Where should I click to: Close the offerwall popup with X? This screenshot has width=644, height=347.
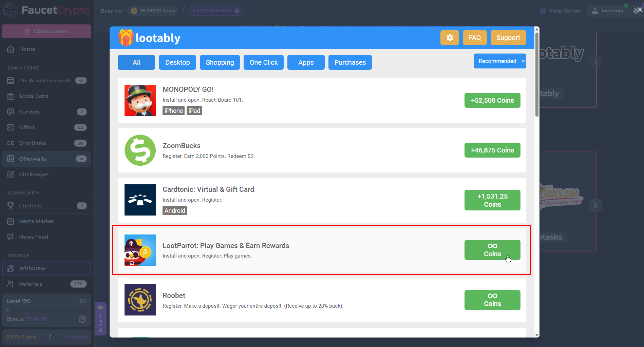[x=640, y=9]
